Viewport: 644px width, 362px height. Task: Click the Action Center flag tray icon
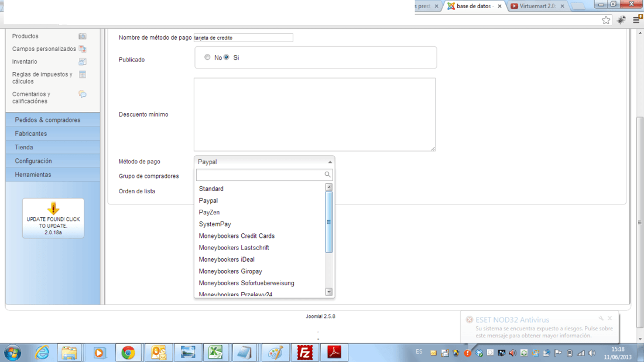(x=558, y=353)
